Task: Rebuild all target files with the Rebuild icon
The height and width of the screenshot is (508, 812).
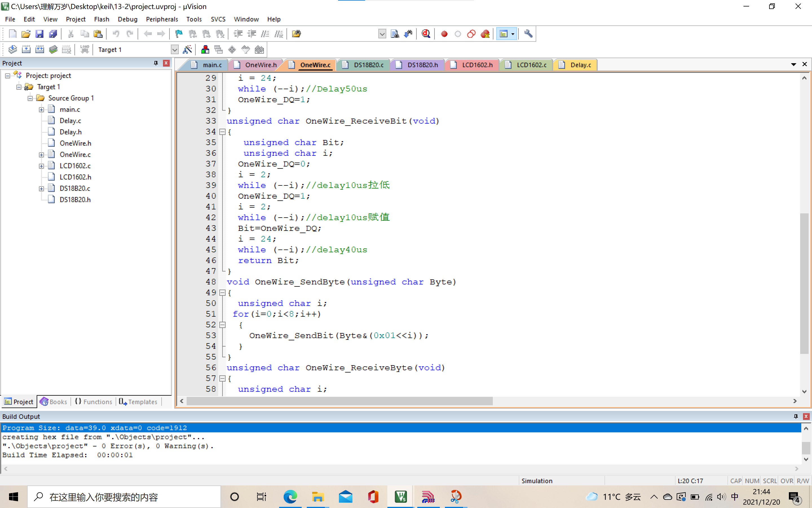Action: (39, 50)
